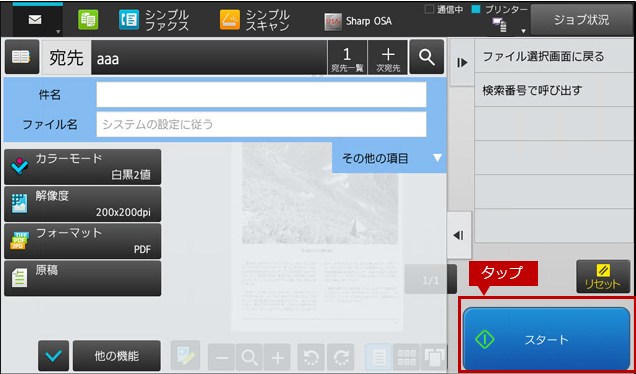Screen dimensions: 636x374
Task: Select 検索番号で呼び出す
Action: 554,90
